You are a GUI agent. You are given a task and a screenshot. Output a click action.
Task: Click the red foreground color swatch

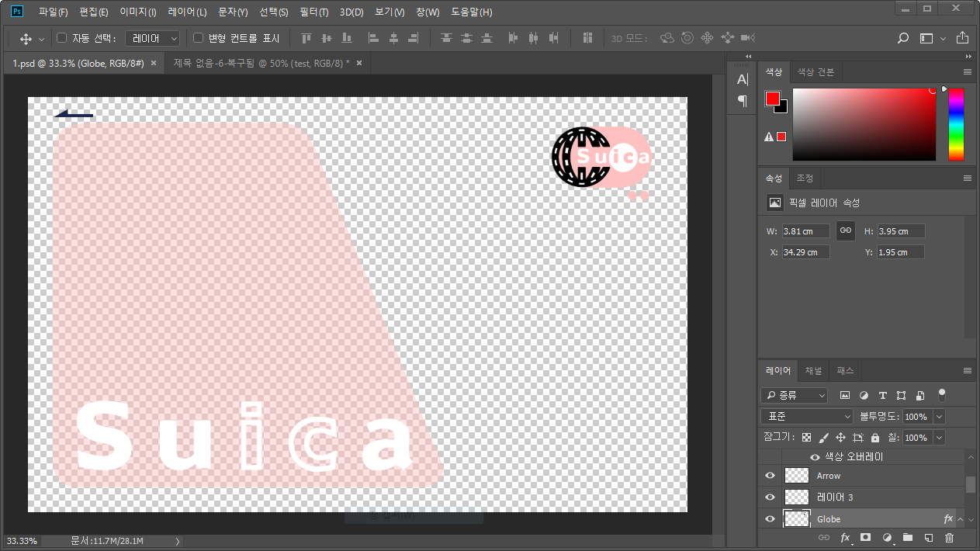772,99
